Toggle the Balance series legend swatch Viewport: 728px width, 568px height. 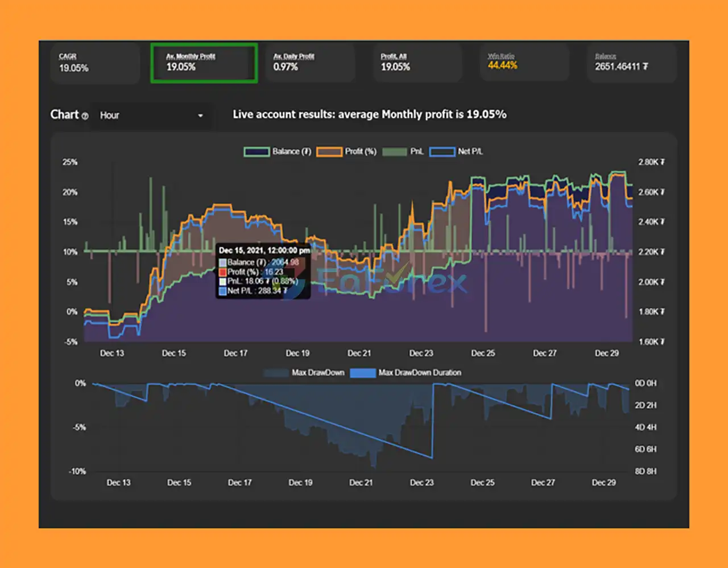click(x=257, y=151)
